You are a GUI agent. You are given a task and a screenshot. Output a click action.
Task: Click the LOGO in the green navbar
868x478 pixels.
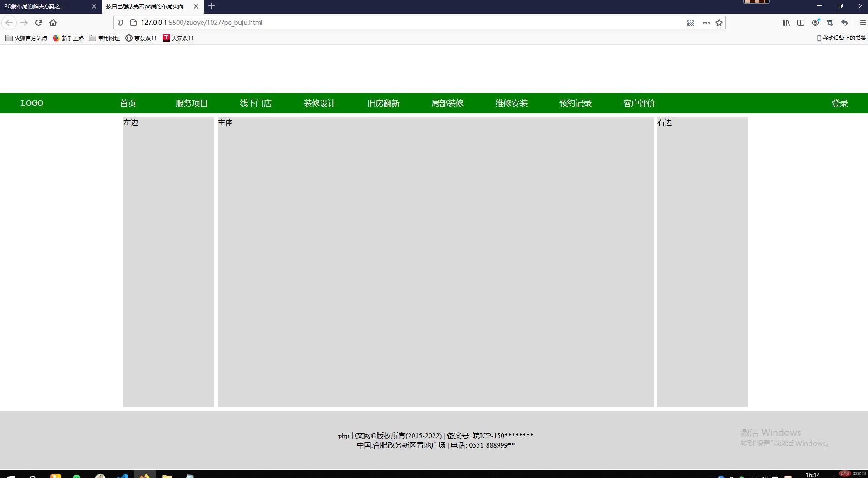pyautogui.click(x=32, y=103)
